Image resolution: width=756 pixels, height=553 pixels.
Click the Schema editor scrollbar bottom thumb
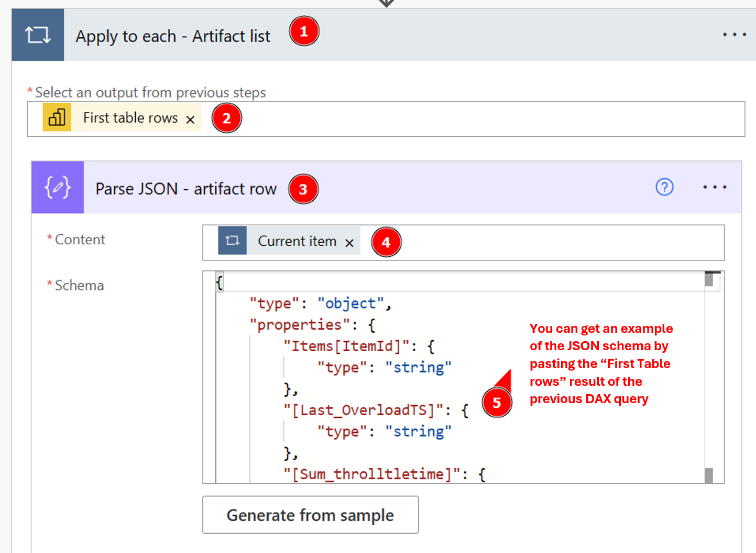pyautogui.click(x=709, y=475)
